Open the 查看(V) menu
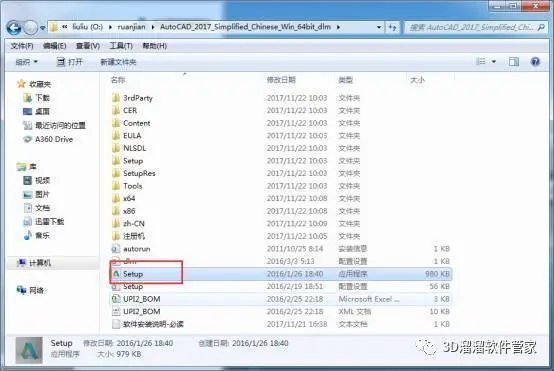 pyautogui.click(x=88, y=46)
